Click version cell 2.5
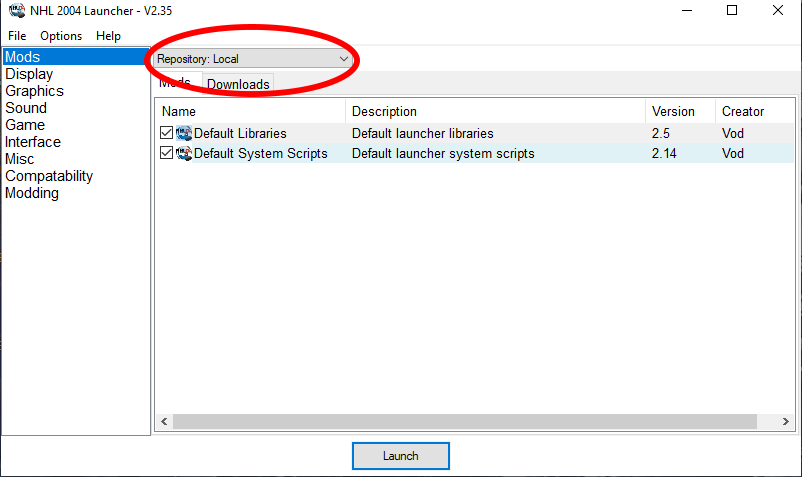Screen dimensions: 802x477 click(x=660, y=133)
